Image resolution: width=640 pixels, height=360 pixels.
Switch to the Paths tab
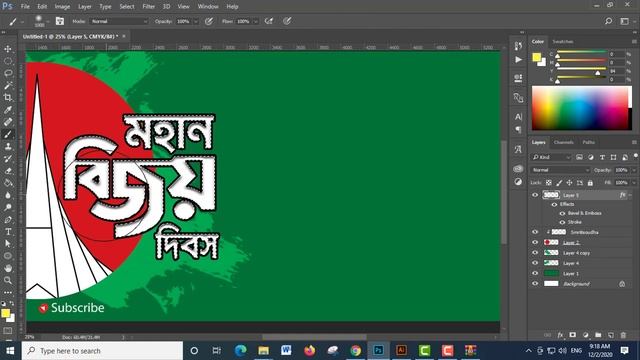point(589,142)
